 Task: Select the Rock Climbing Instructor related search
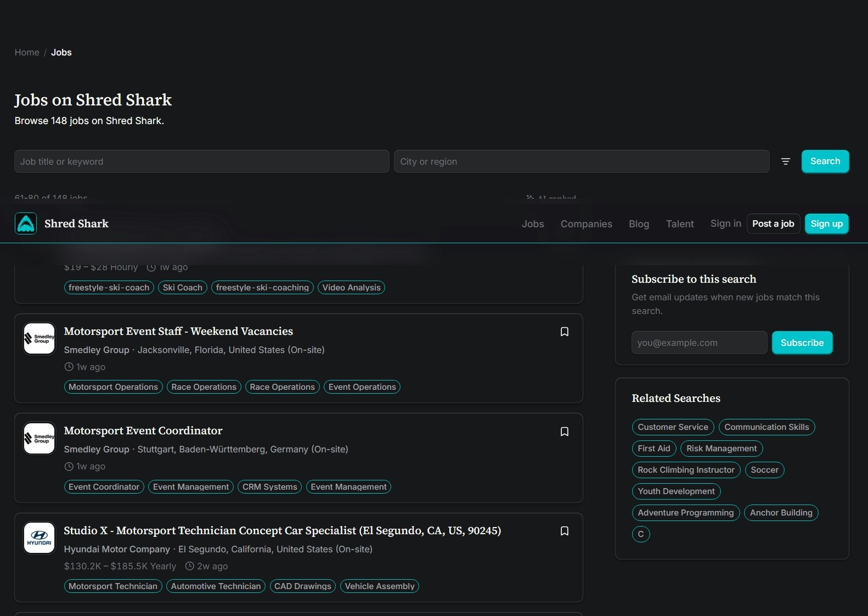point(686,470)
